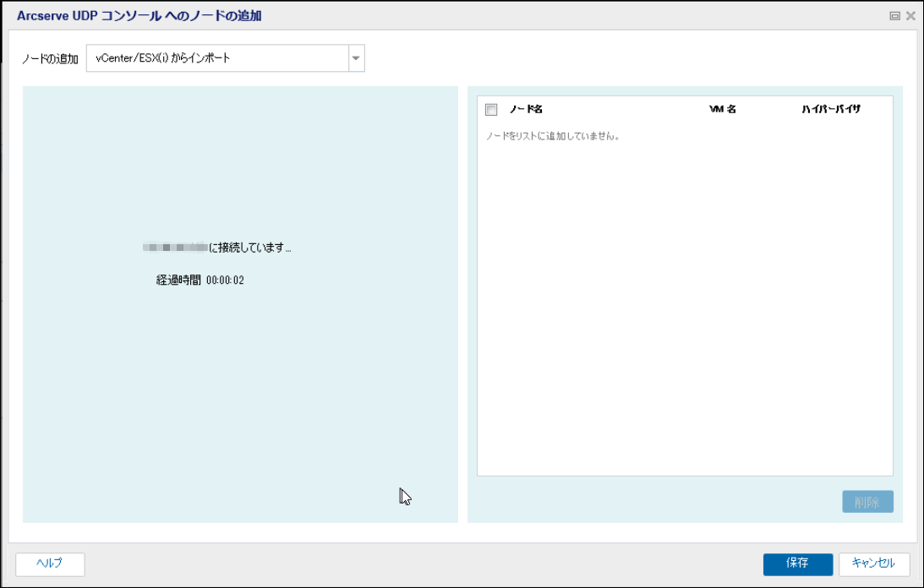The width and height of the screenshot is (924, 588).
Task: Click the 保存 button
Action: (x=797, y=563)
